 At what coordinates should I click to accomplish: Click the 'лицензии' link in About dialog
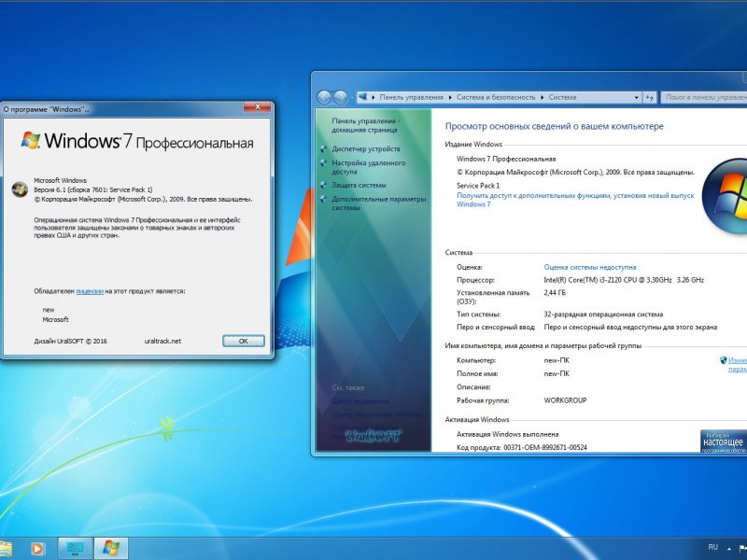90,291
